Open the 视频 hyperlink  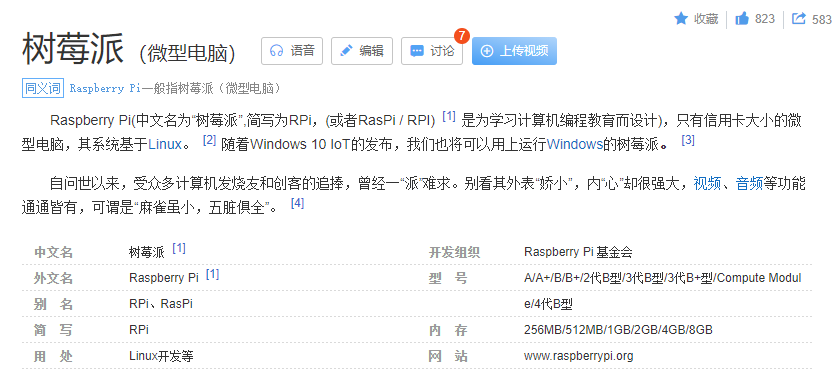pyautogui.click(x=707, y=183)
